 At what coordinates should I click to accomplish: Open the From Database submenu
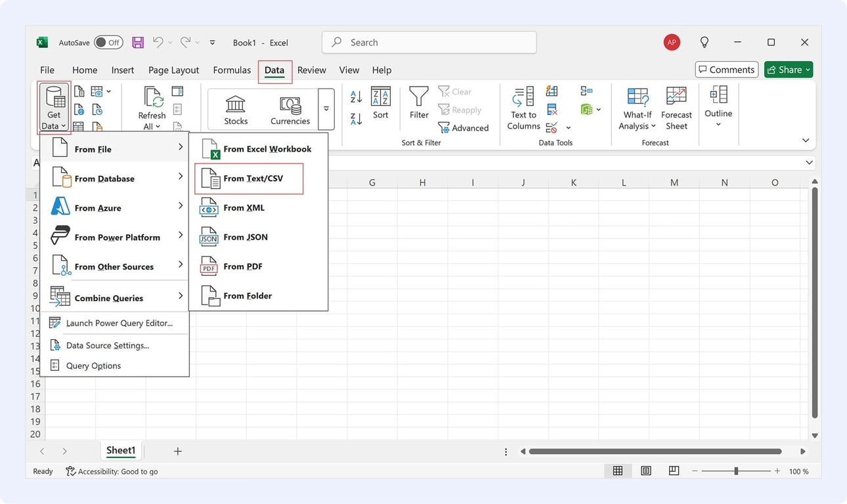tap(115, 178)
